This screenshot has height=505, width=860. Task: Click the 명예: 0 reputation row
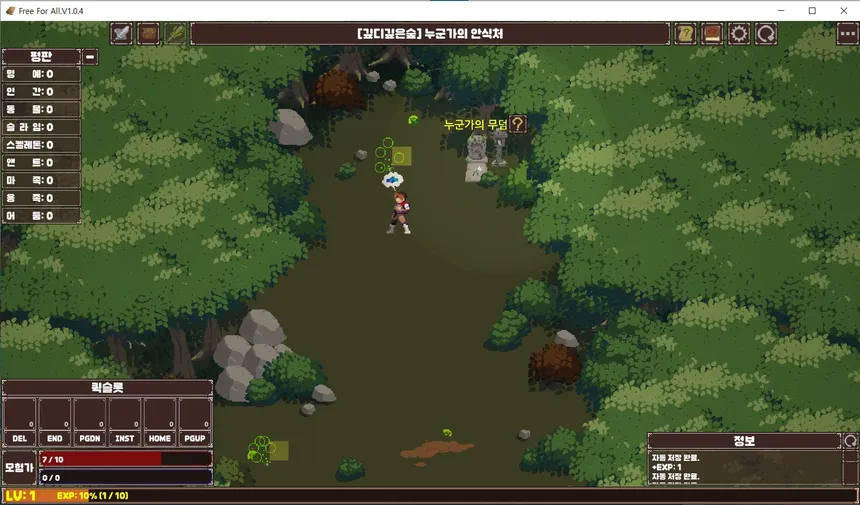42,74
